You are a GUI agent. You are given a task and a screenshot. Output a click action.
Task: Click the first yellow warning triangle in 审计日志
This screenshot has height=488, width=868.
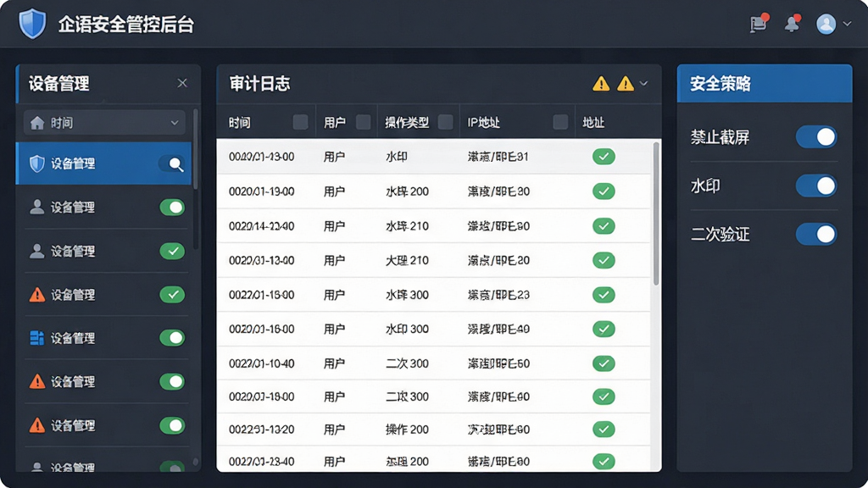pyautogui.click(x=601, y=84)
